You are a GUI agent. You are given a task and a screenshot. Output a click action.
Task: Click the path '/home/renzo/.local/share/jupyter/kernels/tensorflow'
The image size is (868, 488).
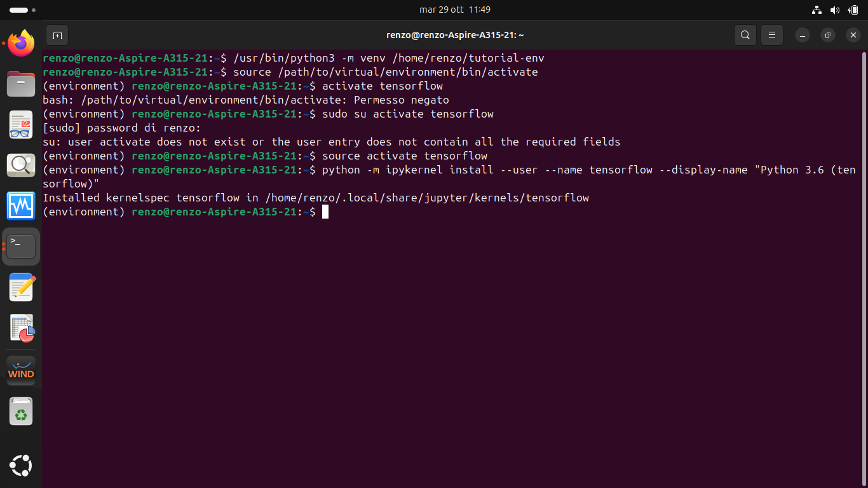click(427, 198)
